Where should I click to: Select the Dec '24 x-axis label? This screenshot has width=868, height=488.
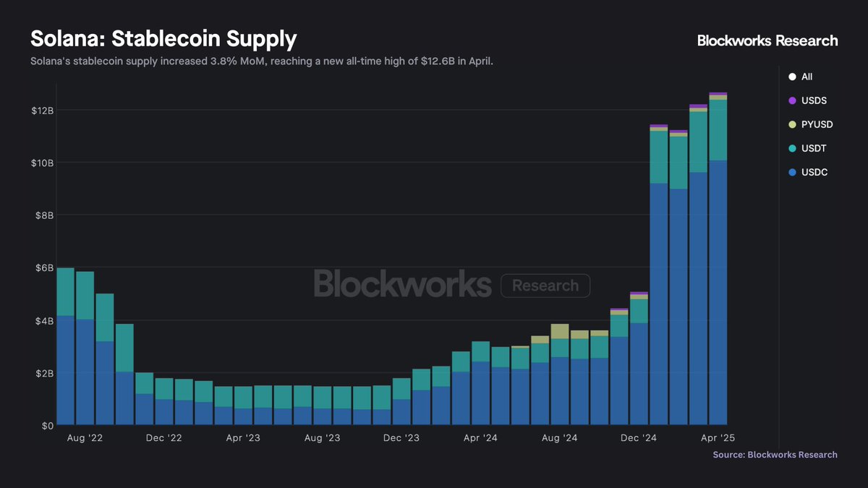(639, 438)
